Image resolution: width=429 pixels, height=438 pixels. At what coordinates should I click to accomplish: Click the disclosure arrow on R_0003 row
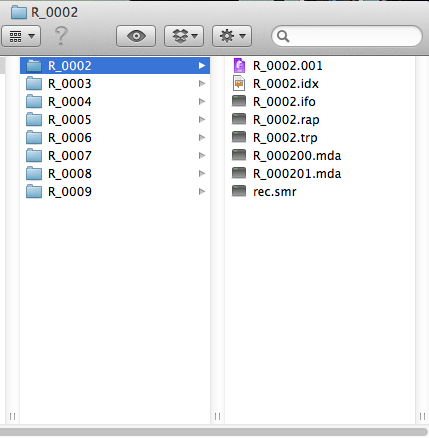(x=202, y=84)
